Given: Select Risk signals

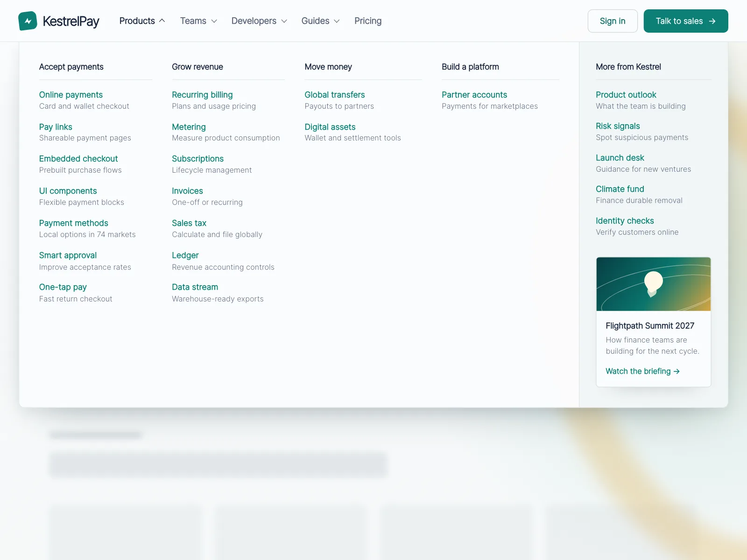Looking at the screenshot, I should 618,126.
